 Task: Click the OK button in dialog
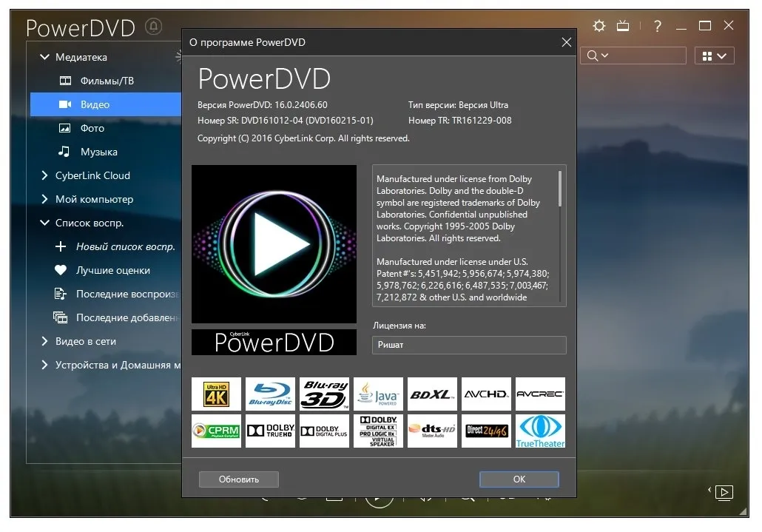(519, 479)
